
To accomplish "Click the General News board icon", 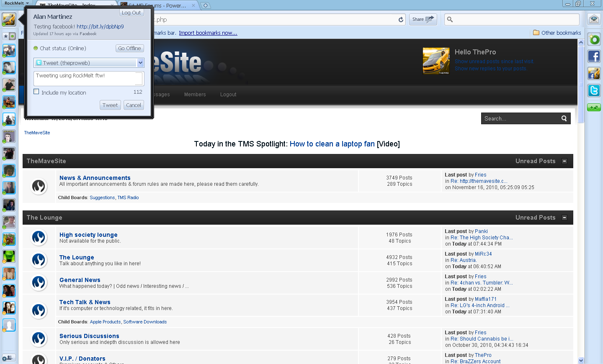I will click(x=39, y=283).
